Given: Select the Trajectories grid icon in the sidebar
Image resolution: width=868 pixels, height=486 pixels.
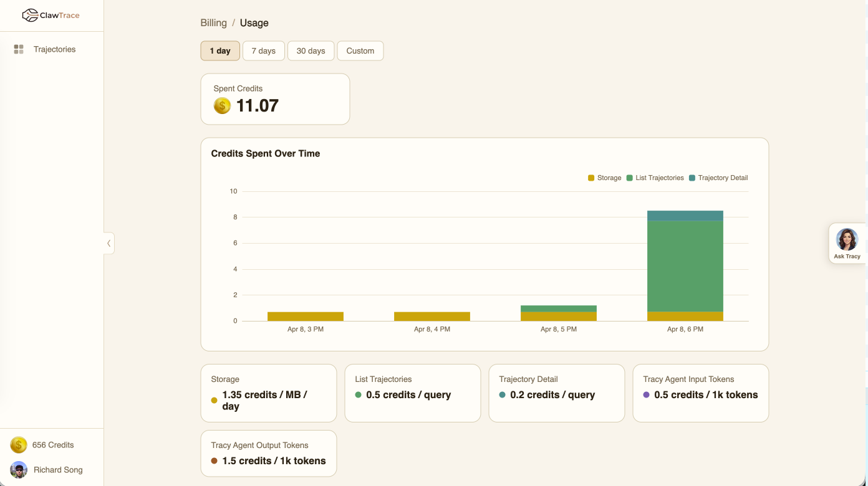Looking at the screenshot, I should click(18, 49).
